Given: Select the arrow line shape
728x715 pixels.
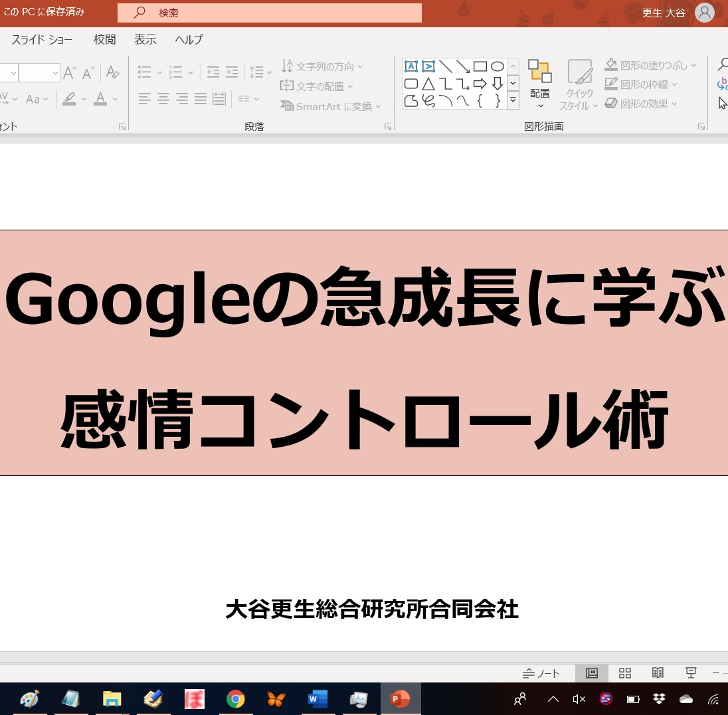Looking at the screenshot, I should tap(463, 66).
